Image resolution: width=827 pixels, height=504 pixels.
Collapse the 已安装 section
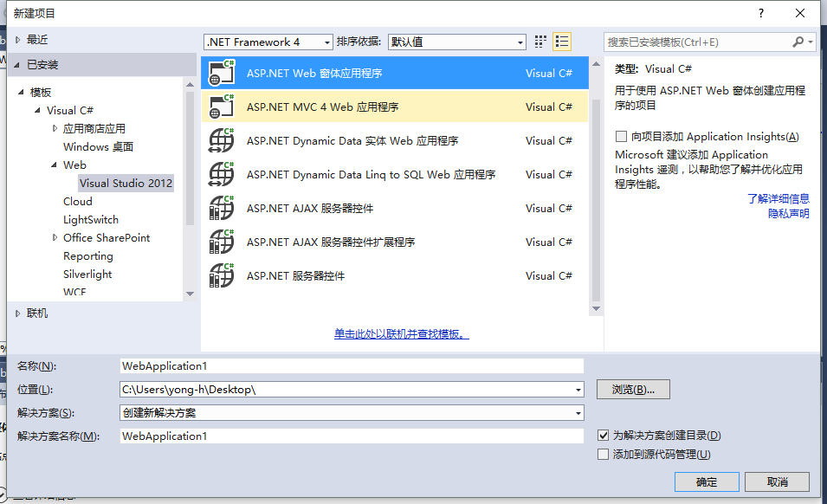(x=17, y=65)
